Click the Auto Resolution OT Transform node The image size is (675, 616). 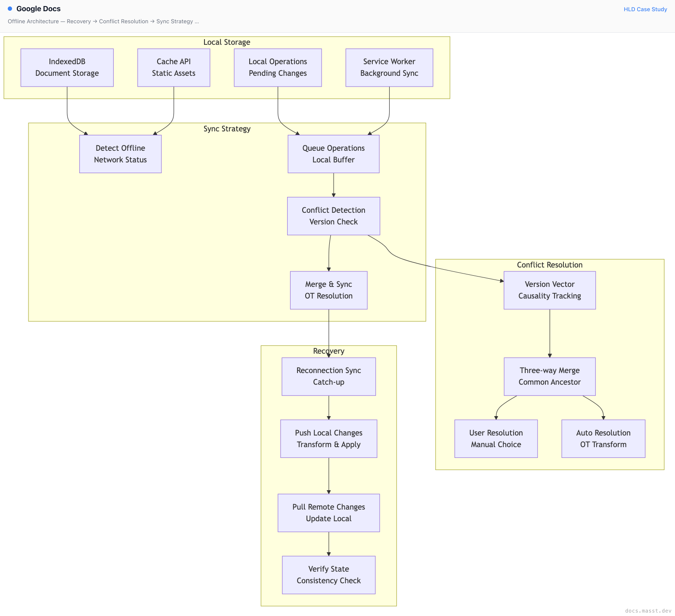point(604,439)
